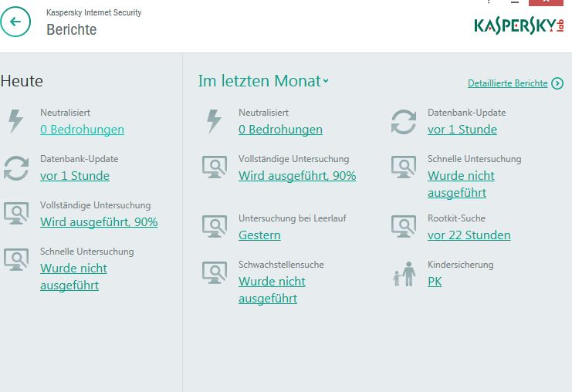Click the Kindersicherung parent-child icon
This screenshot has width=572, height=392.
click(404, 274)
